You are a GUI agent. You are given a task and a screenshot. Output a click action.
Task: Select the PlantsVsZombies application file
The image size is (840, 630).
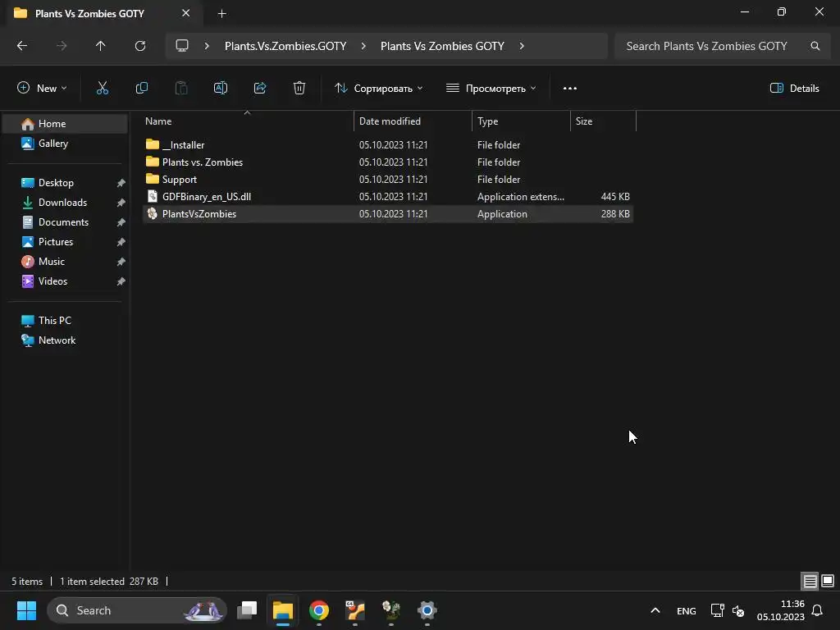pyautogui.click(x=388, y=214)
